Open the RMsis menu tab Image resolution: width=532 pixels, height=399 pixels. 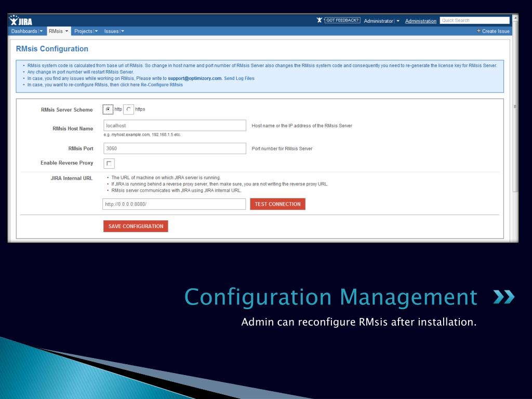point(58,31)
